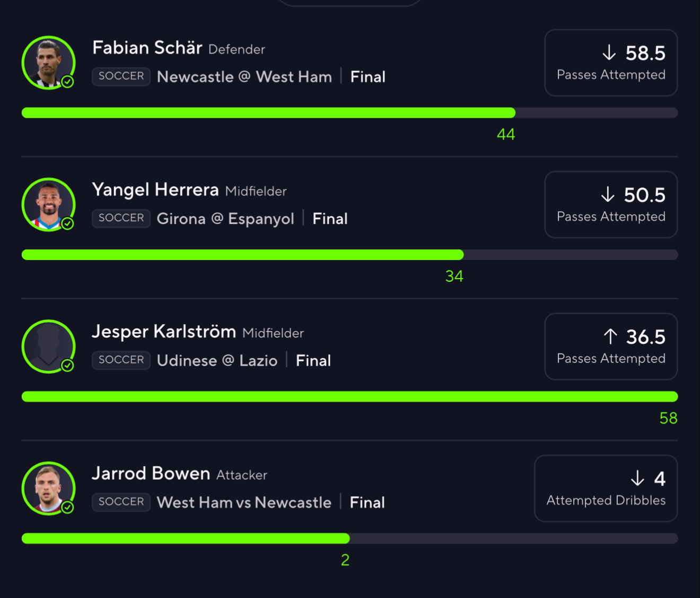Image resolution: width=700 pixels, height=598 pixels.
Task: Click the green checkmark on Karlström's avatar
Action: 67,366
